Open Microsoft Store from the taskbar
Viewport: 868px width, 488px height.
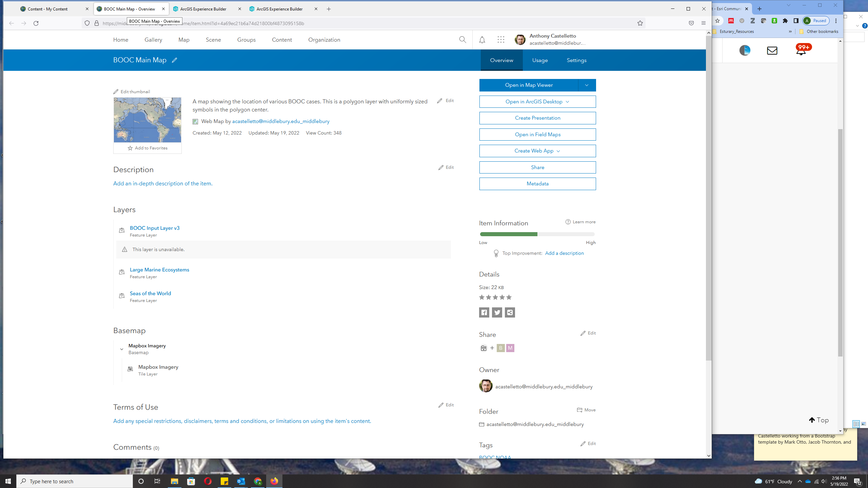[x=191, y=481]
